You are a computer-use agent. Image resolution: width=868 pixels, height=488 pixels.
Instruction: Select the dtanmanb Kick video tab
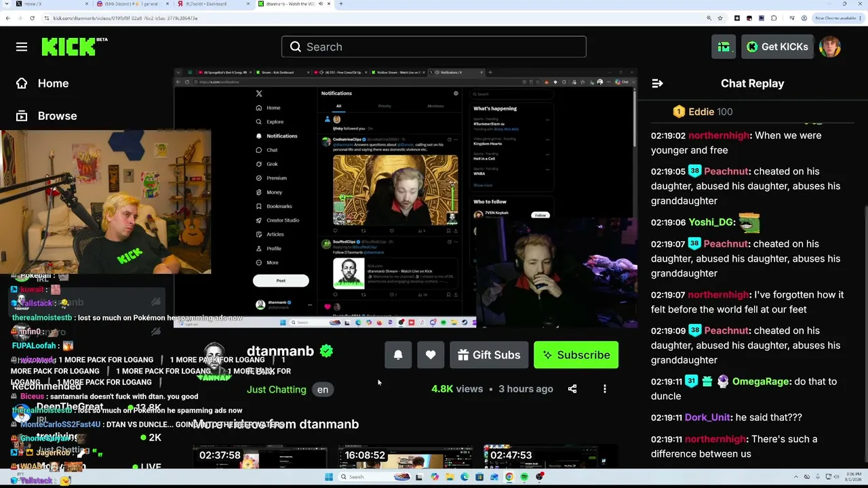[296, 4]
